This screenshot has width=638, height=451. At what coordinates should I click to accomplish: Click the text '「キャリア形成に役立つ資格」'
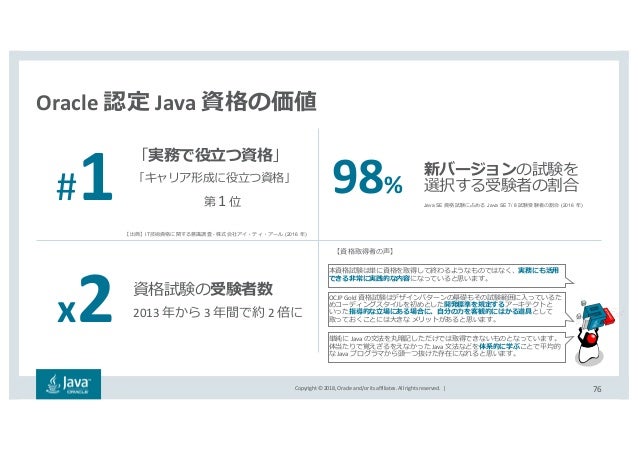click(x=214, y=178)
